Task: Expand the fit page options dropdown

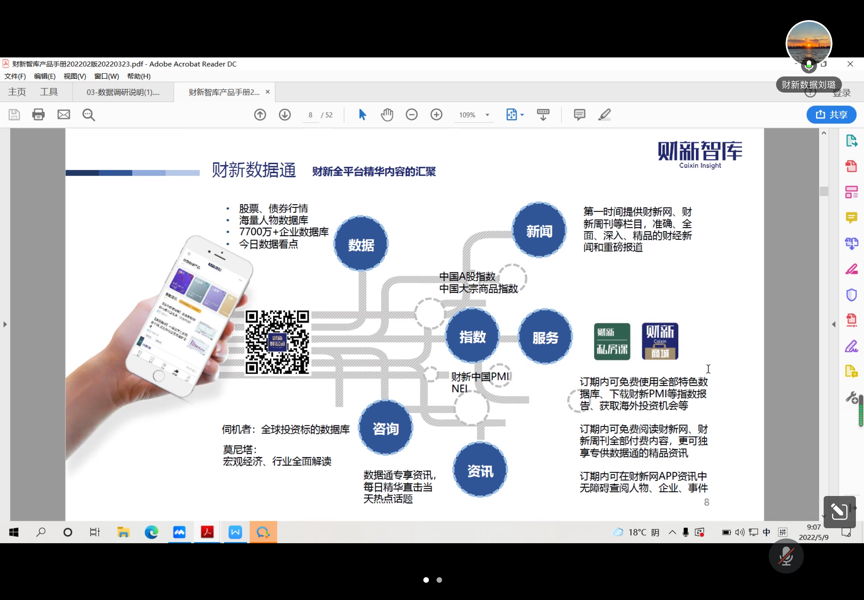Action: [522, 115]
